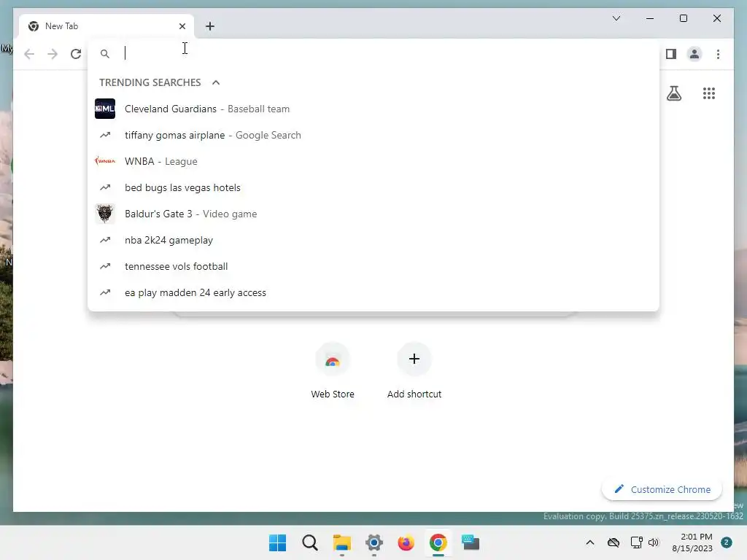
Task: Open File Explorer from taskbar
Action: 341,542
